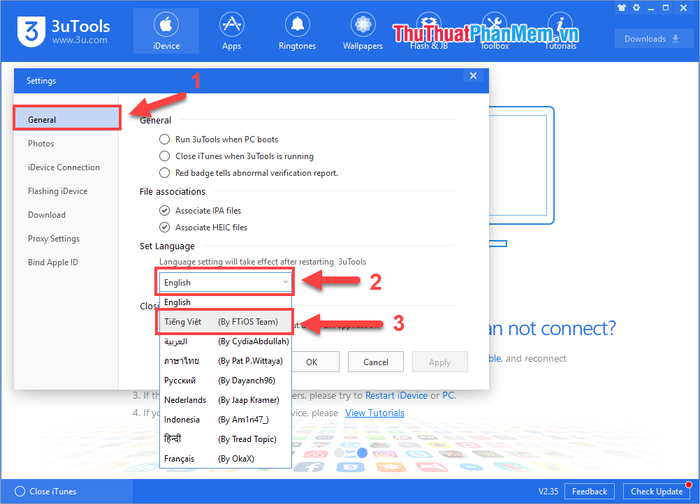Open the View Tutorials link

pos(375,413)
